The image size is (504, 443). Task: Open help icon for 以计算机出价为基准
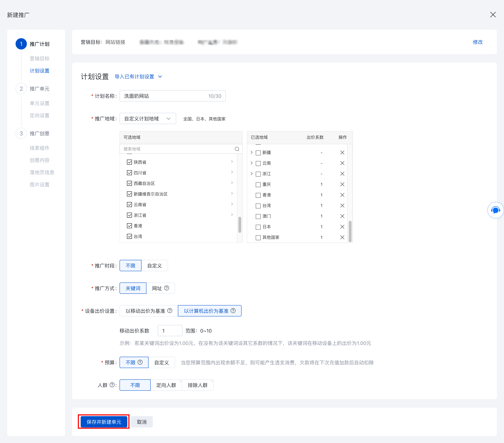coord(233,311)
